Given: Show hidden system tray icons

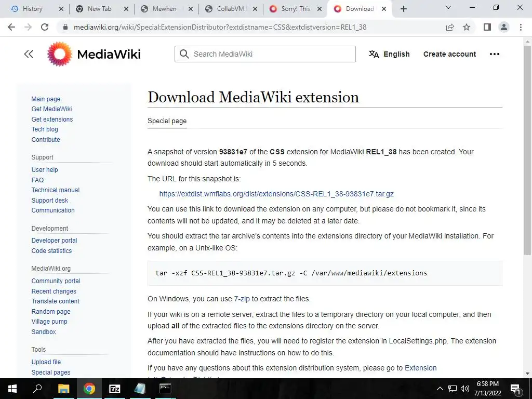Looking at the screenshot, I should click(440, 389).
